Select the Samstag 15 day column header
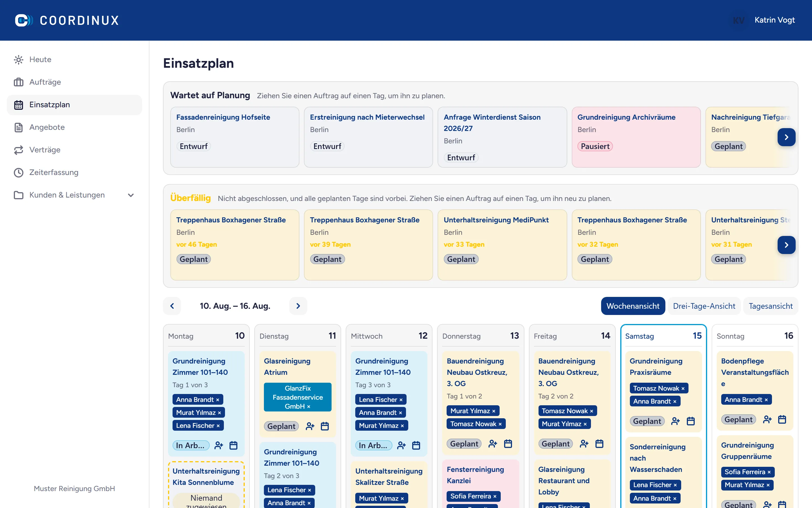 pos(663,336)
